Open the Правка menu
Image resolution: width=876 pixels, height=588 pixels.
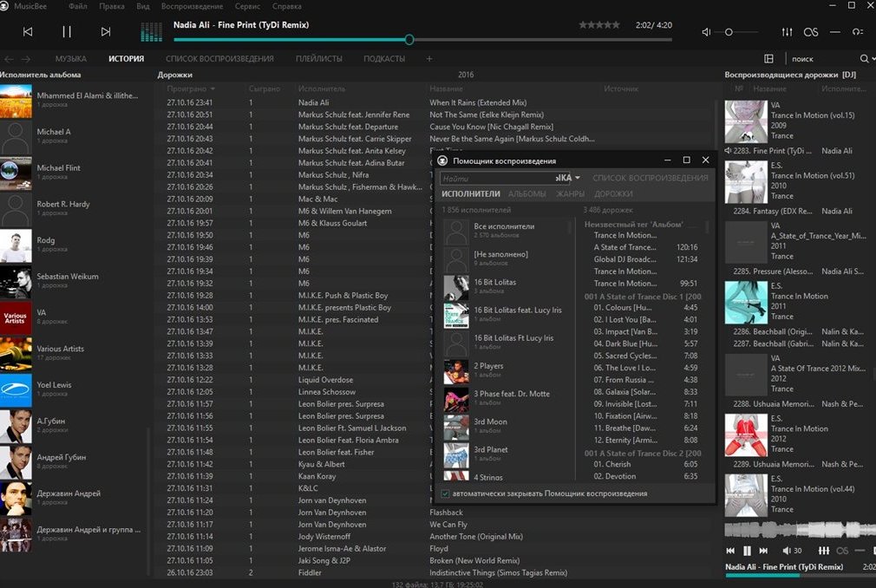click(112, 6)
